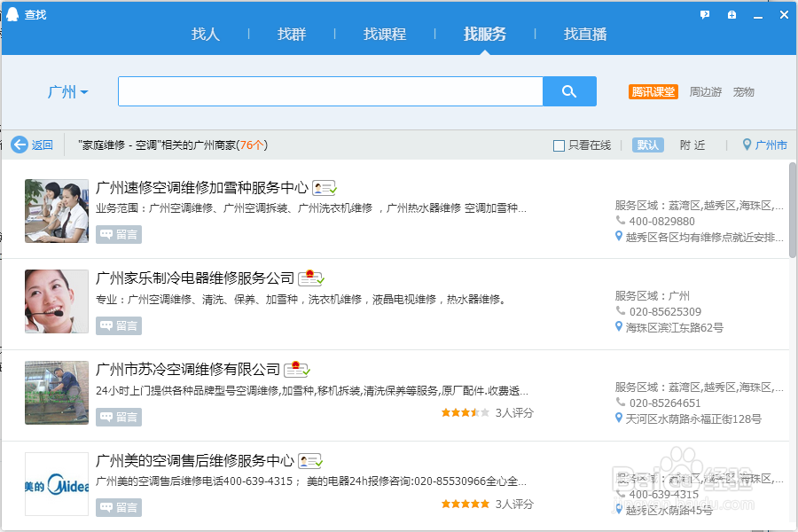Click the results list vertical scrollbar
This screenshot has height=532, width=798.
point(793,210)
